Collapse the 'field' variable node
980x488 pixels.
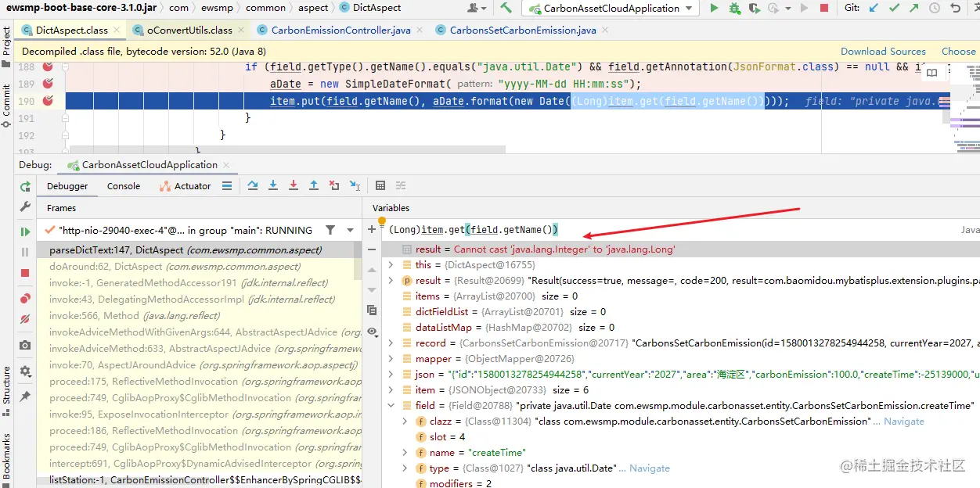click(x=391, y=406)
